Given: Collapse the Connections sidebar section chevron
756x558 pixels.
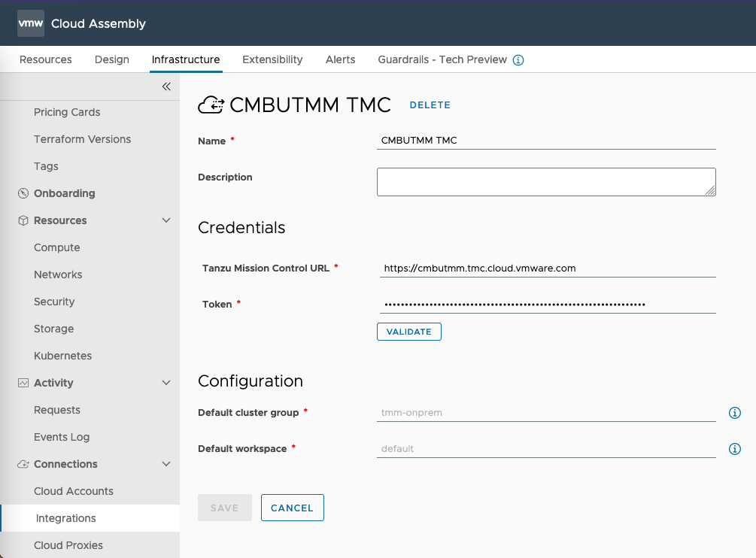Looking at the screenshot, I should click(166, 464).
